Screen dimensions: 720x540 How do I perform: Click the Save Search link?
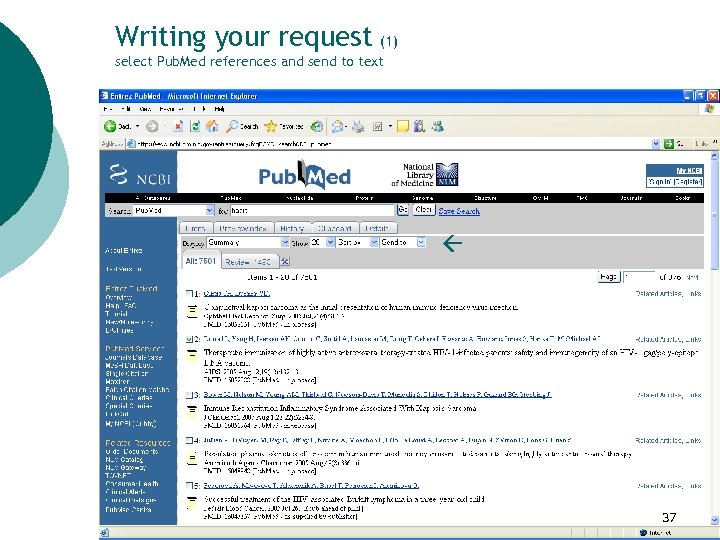pos(459,211)
